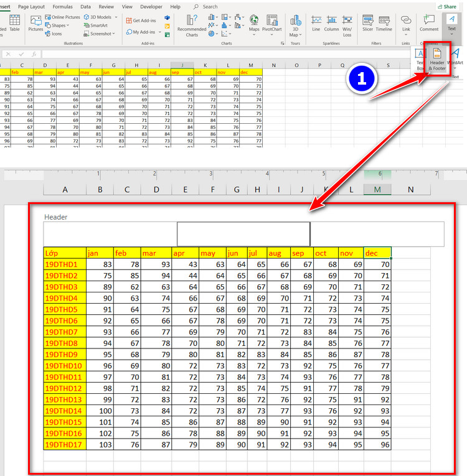Open the Developer tab
Viewport: 467px width, 476px height.
(x=151, y=7)
